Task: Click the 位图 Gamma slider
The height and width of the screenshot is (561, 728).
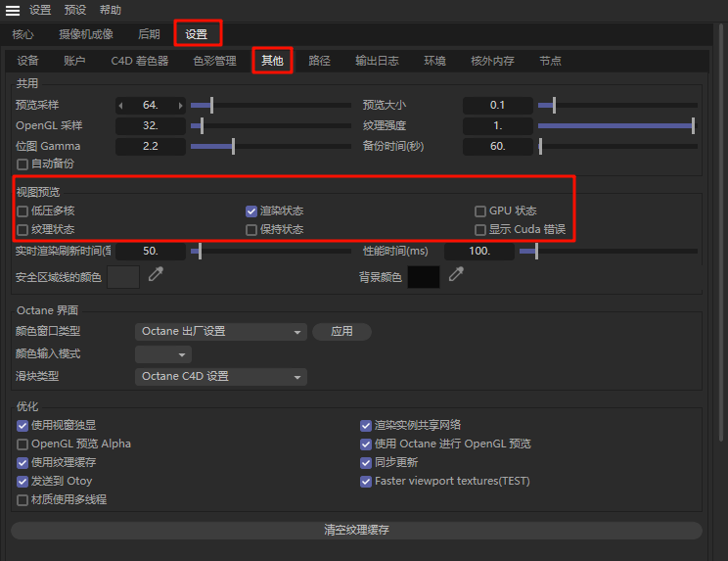Action: coord(233,146)
